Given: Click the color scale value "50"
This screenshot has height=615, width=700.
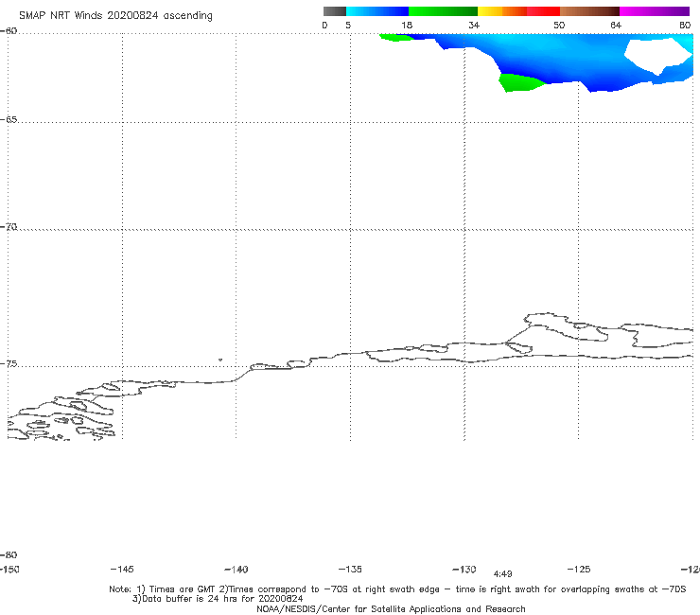Looking at the screenshot, I should click(x=559, y=25).
